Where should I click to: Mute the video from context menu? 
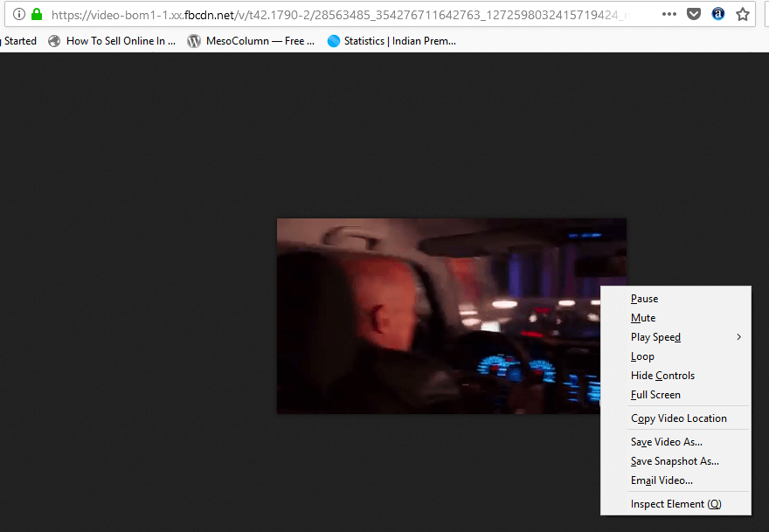(x=643, y=318)
